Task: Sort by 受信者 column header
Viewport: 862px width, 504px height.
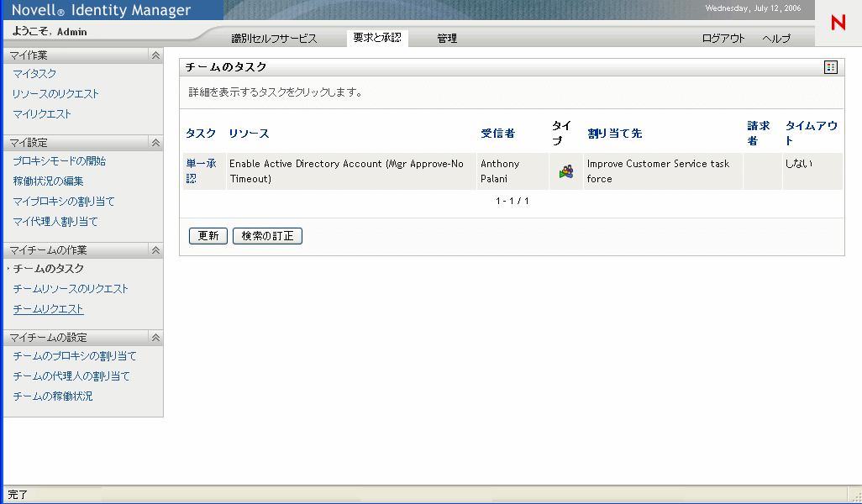Action: [497, 134]
